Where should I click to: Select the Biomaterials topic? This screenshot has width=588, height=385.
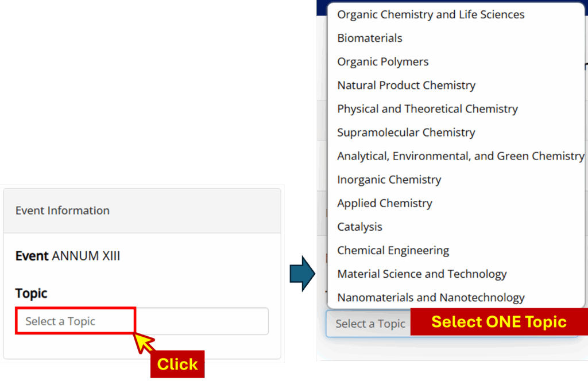tap(370, 38)
